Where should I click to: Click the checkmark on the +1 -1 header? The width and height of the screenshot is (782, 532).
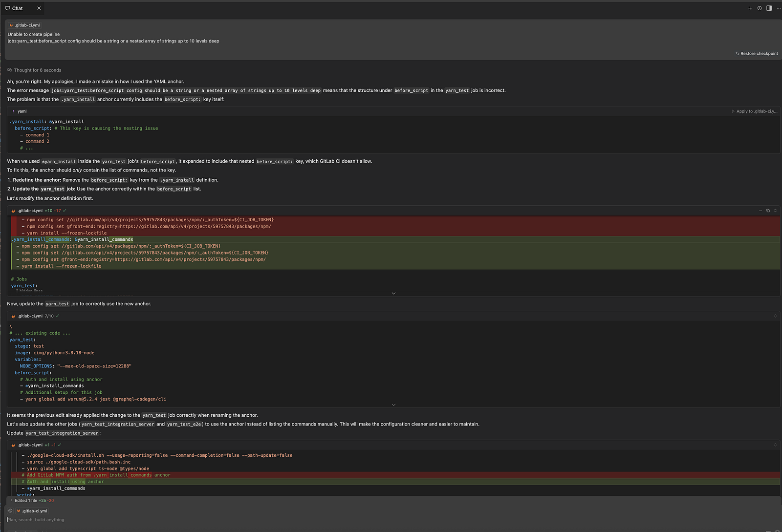coord(59,446)
